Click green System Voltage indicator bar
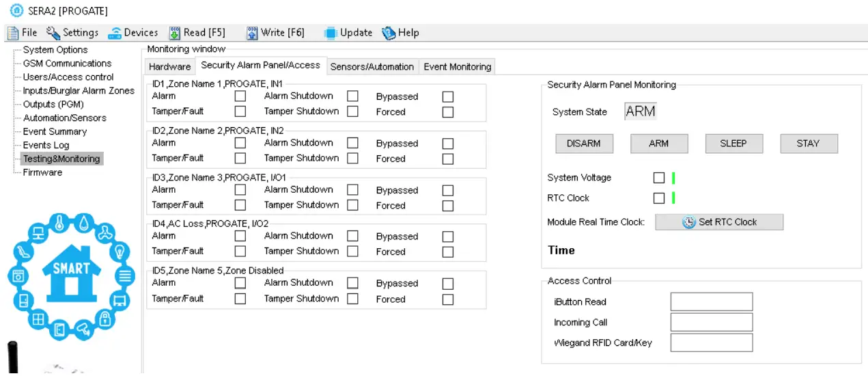 click(673, 178)
